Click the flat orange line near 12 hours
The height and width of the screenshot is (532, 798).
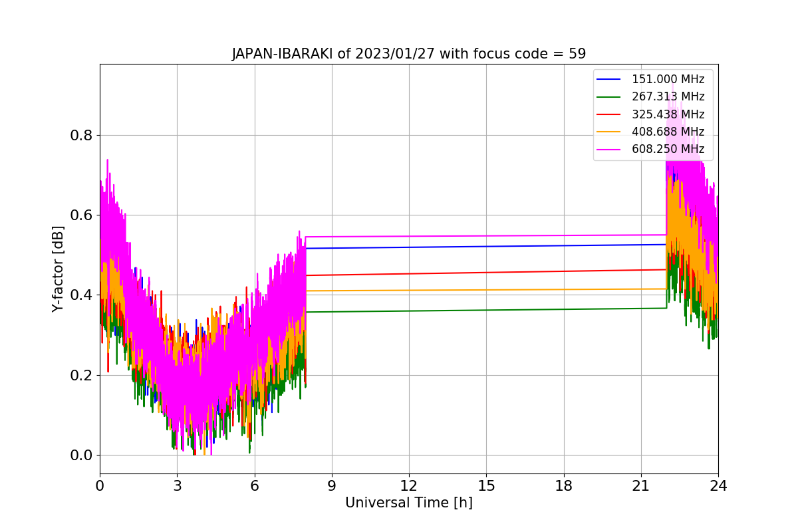tap(409, 290)
